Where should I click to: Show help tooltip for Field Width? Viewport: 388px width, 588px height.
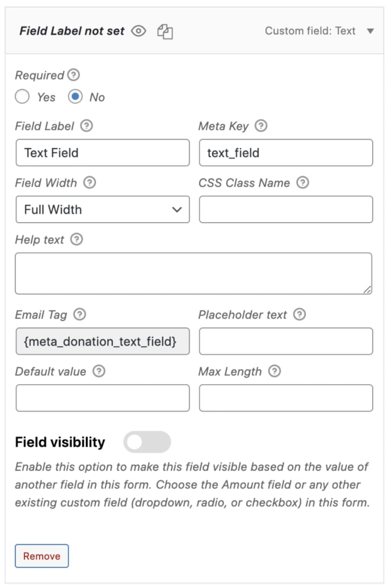[90, 183]
